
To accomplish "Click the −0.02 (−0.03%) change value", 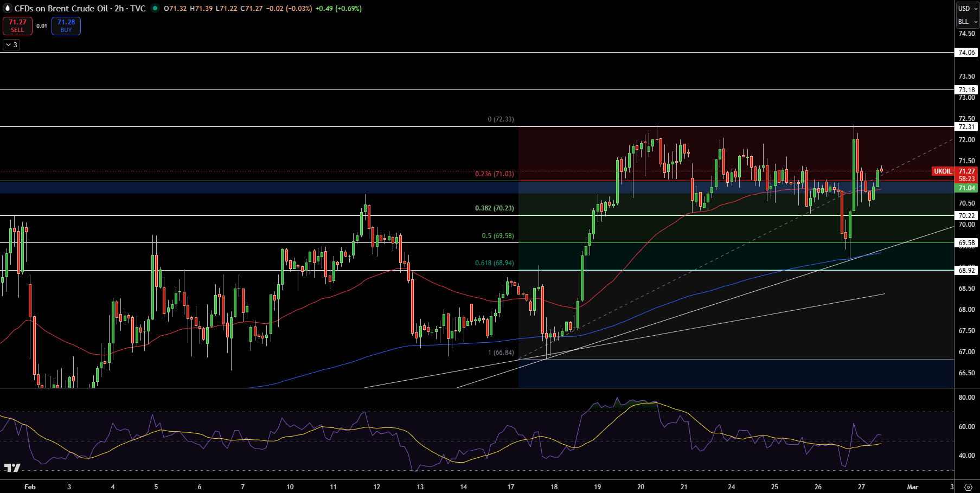I will (x=289, y=9).
